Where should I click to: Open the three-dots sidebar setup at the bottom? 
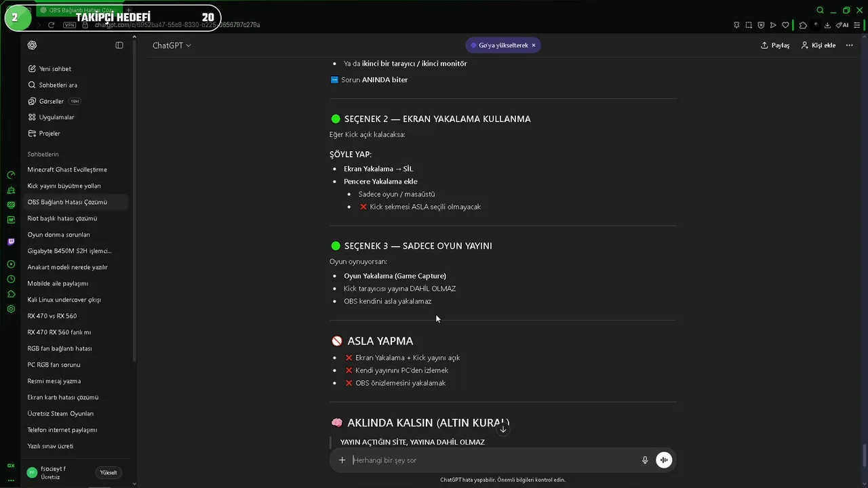click(x=11, y=480)
